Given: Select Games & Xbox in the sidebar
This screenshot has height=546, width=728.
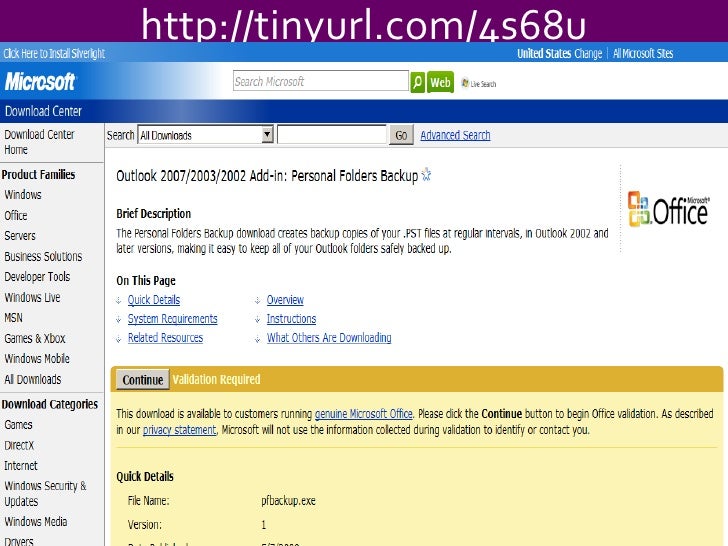Looking at the screenshot, I should (35, 338).
